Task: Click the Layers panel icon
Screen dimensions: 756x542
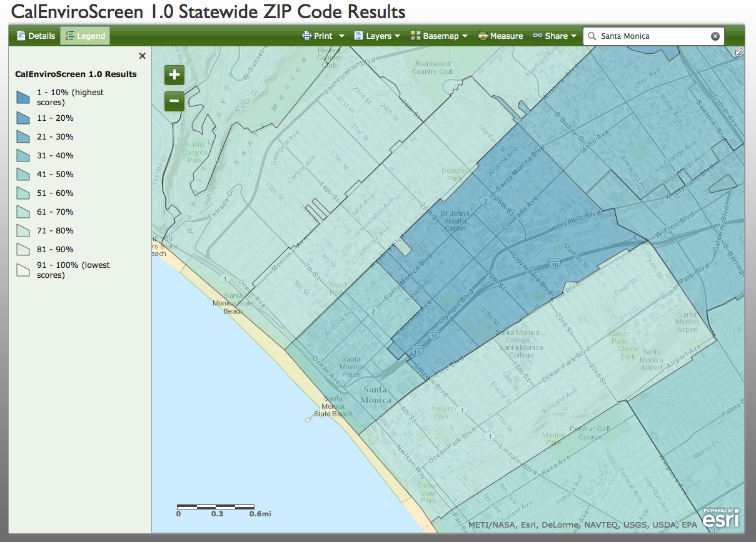Action: click(x=359, y=36)
